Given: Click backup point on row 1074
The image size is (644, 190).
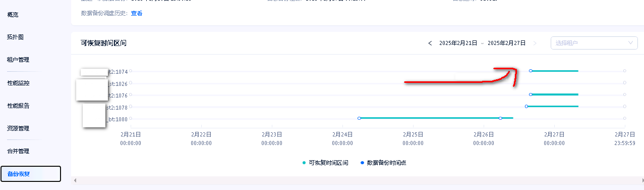Looking at the screenshot, I should click(x=531, y=71).
